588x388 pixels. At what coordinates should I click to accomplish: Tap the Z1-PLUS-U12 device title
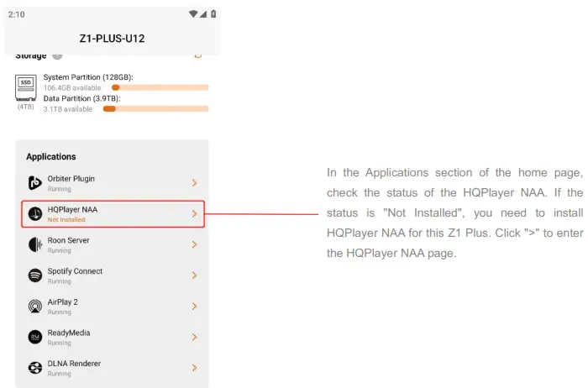click(113, 38)
